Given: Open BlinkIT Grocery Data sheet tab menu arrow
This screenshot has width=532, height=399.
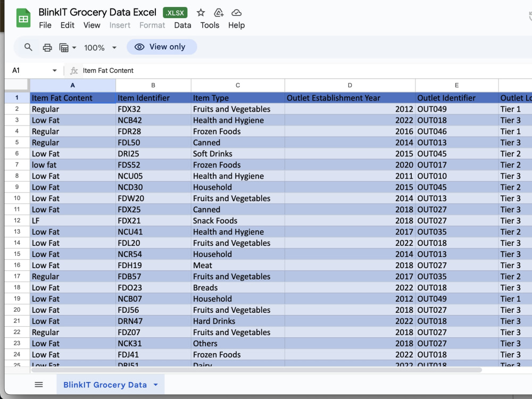Looking at the screenshot, I should [156, 385].
